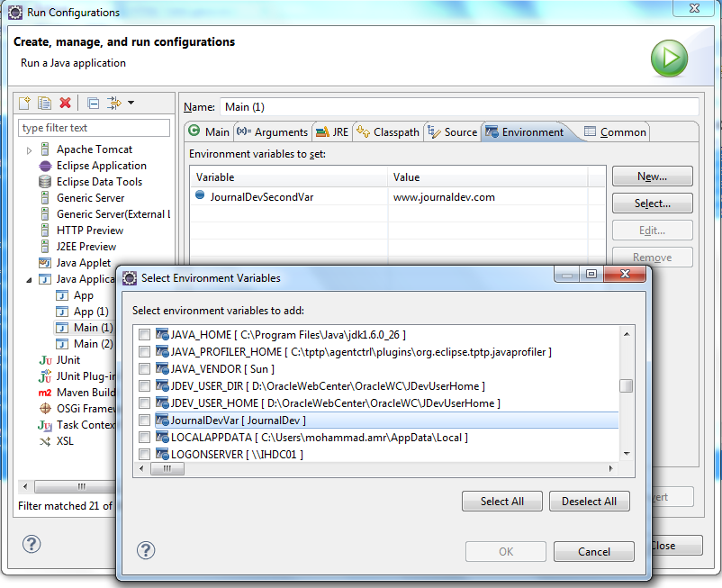722x588 pixels.
Task: Click the variables list scroll right arrow
Action: [x=610, y=469]
